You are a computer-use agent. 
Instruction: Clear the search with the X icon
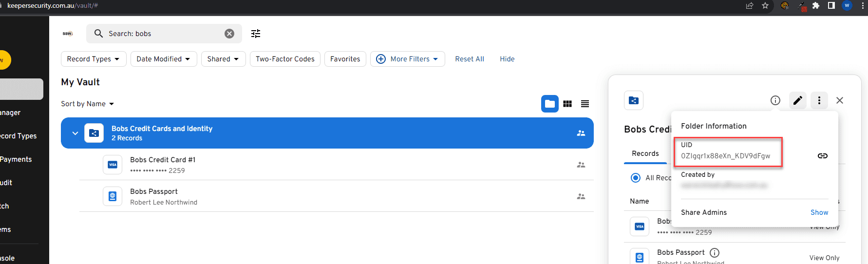pyautogui.click(x=229, y=34)
